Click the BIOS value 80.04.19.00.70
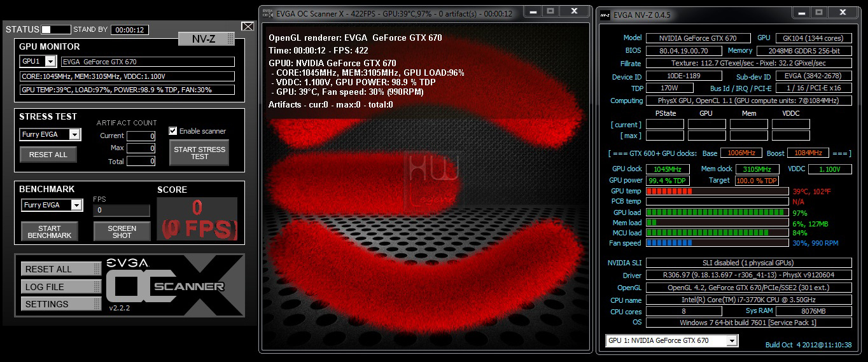Viewport: 868px width, 362px height. coord(684,50)
